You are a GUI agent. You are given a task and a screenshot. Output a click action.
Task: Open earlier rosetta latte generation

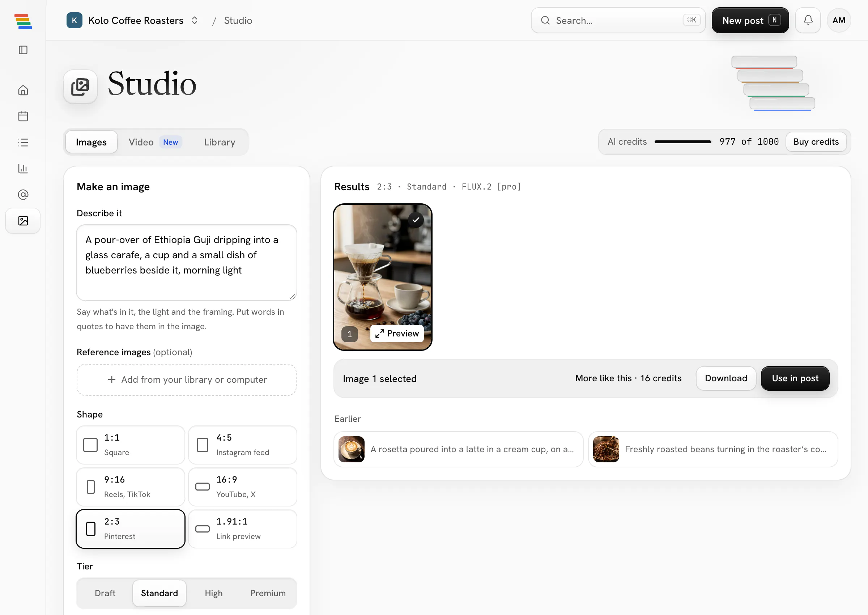coord(459,449)
